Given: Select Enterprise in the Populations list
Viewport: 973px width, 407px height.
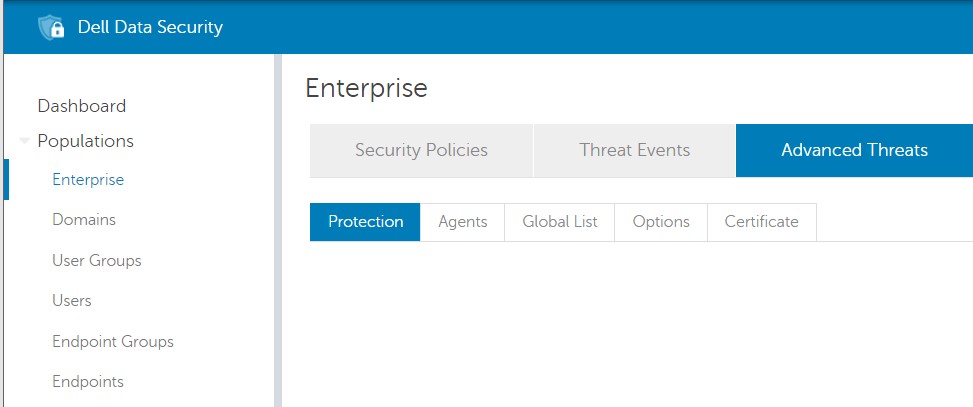Looking at the screenshot, I should point(88,180).
